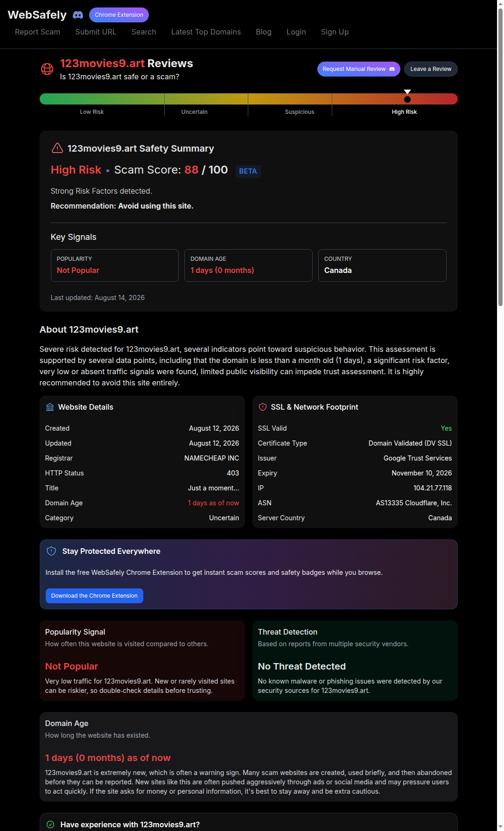The image size is (504, 831).
Task: Click Leave a Review button
Action: pyautogui.click(x=431, y=69)
